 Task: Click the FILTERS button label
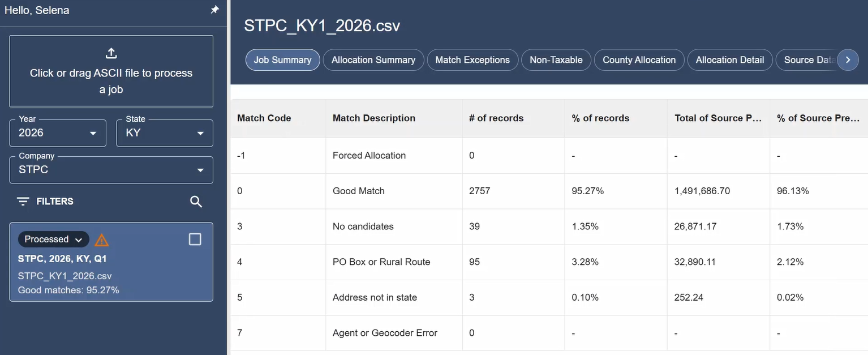(55, 202)
